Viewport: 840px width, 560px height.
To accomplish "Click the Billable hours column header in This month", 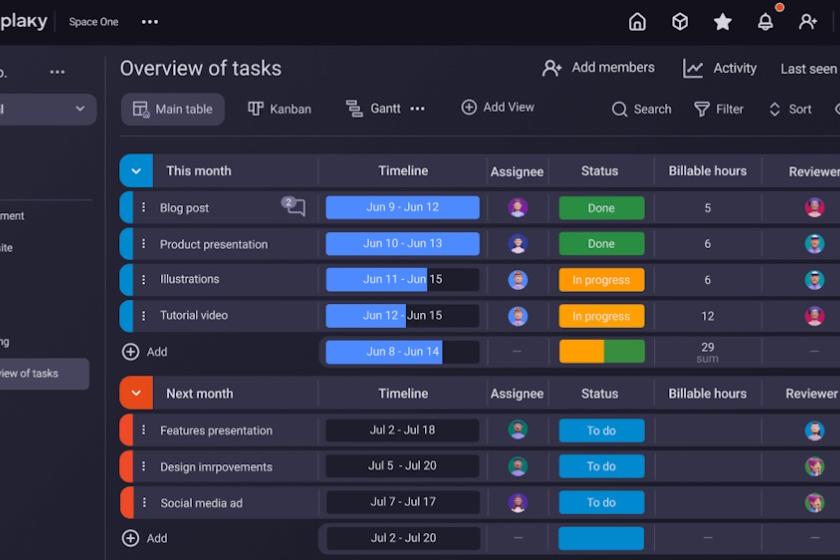I will click(708, 171).
